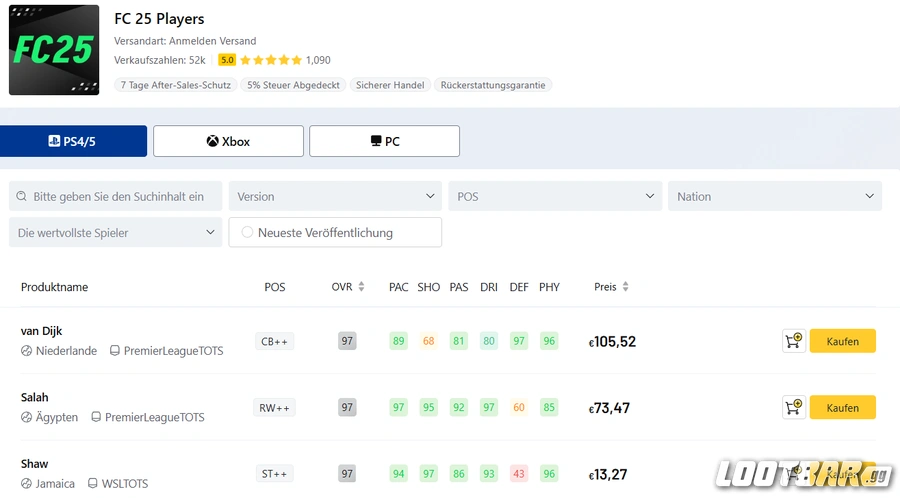Click the five-star rating icons

[271, 60]
